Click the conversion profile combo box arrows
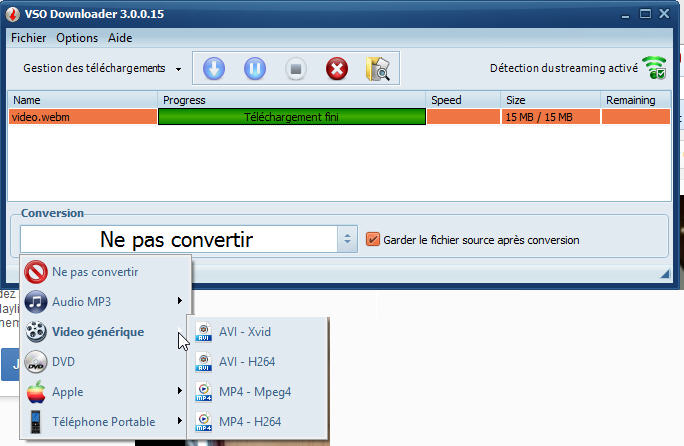Viewport: 684px width, 446px height. [348, 239]
